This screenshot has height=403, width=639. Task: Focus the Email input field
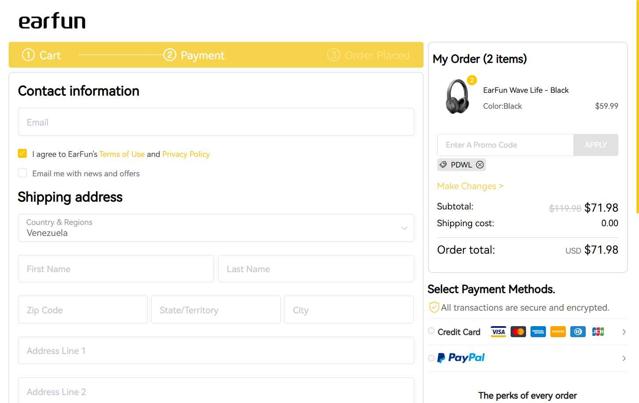click(216, 122)
